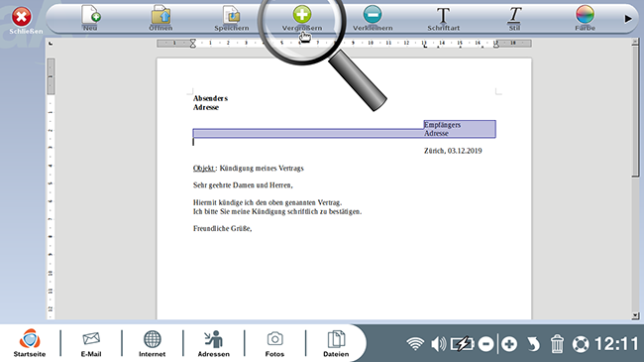
Task: Click the lifebuoy help icon
Action: click(x=581, y=344)
